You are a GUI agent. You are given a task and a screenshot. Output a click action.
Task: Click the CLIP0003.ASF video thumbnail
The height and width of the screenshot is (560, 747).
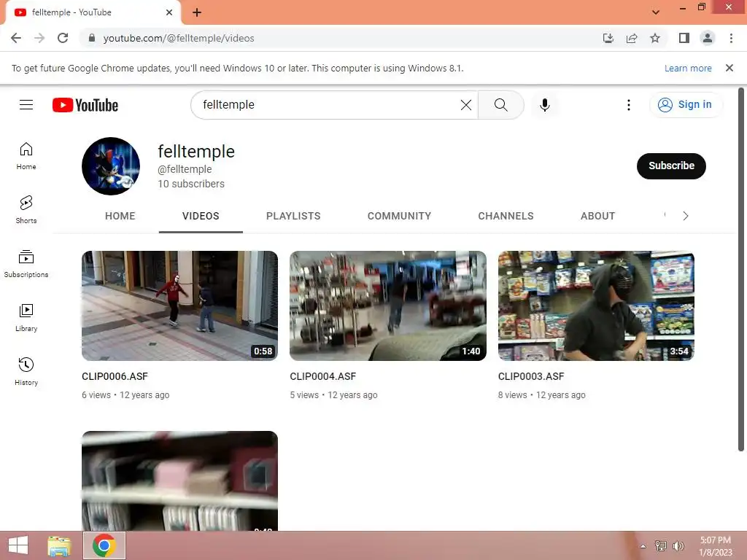coord(596,306)
